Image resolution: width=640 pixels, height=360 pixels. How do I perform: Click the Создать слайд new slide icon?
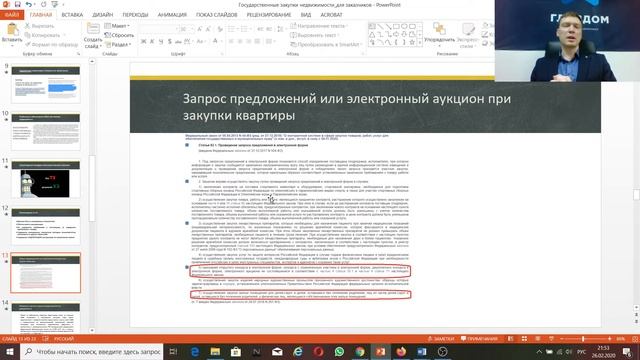tap(93, 29)
